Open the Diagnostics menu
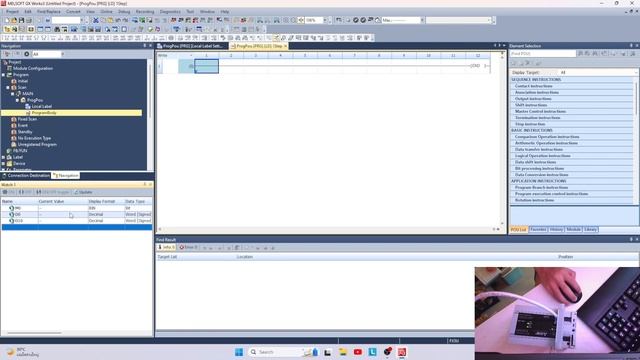Screen dimensions: 640x360 [170, 11]
